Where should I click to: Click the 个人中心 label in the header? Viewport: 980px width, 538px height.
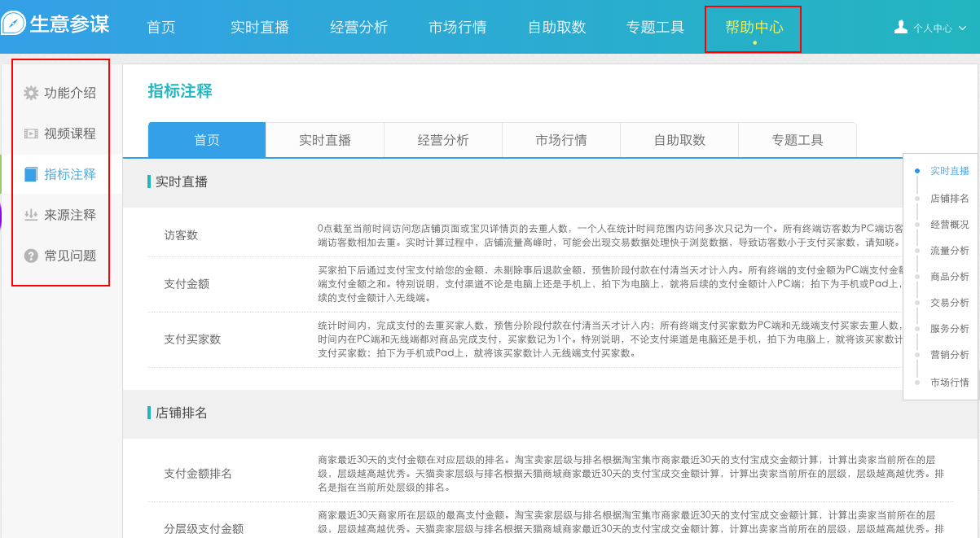coord(933,28)
